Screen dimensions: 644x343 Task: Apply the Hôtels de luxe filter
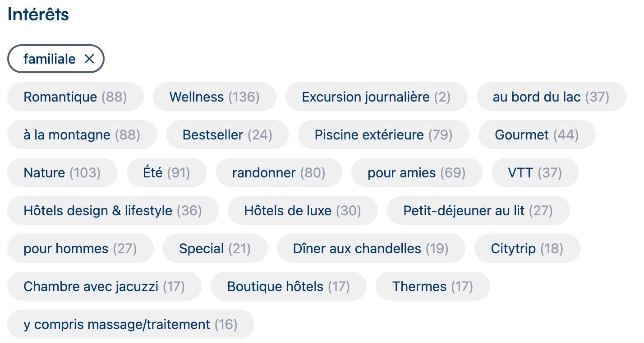point(303,210)
